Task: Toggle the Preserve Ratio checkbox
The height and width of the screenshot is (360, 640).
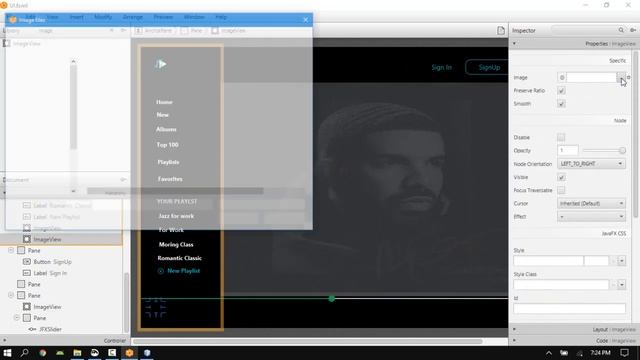Action: [x=561, y=91]
